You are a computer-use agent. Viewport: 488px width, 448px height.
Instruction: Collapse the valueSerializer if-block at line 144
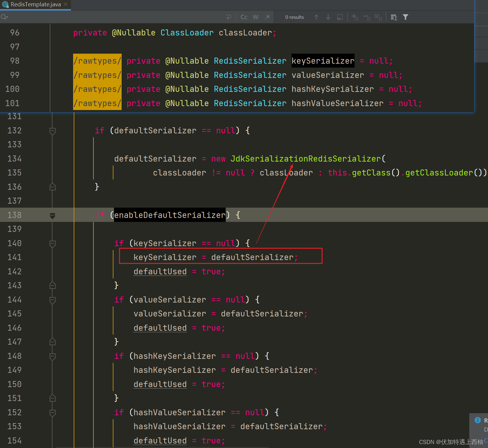click(52, 300)
